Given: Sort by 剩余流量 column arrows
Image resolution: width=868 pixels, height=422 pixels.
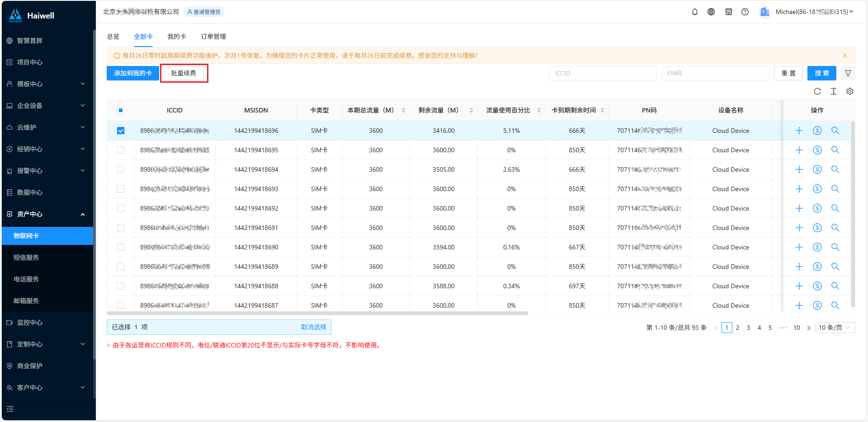Looking at the screenshot, I should pos(471,110).
